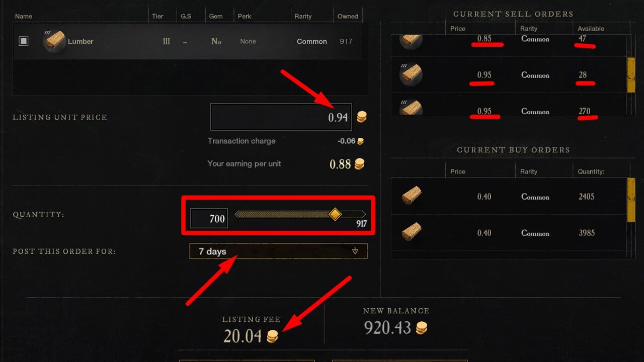This screenshot has height=362, width=644.
Task: Click the coin stack icon next to Listing Fee
Action: pyautogui.click(x=272, y=336)
